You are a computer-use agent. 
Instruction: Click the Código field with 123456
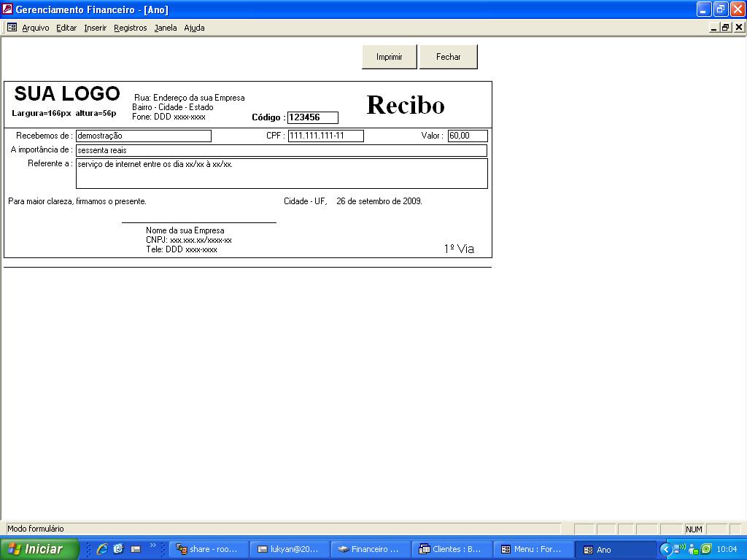(x=312, y=117)
